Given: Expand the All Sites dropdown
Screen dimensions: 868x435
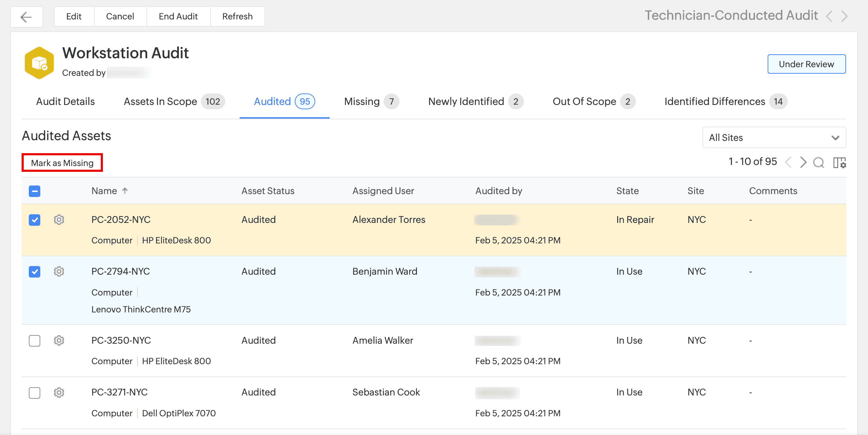Looking at the screenshot, I should click(774, 138).
